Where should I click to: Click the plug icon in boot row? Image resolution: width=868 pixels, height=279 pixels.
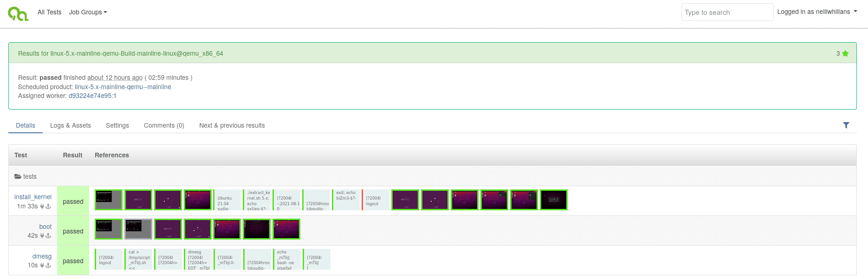[42, 236]
